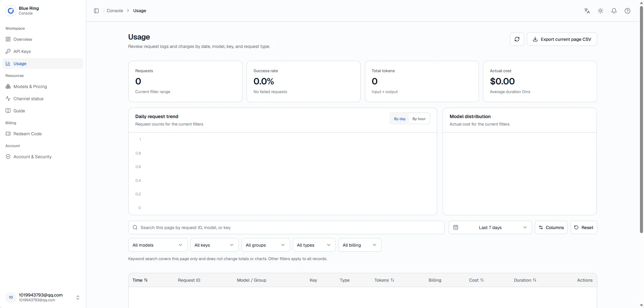Sort by Tokens column arrows
Viewport: 644px width, 308px height.
392,280
